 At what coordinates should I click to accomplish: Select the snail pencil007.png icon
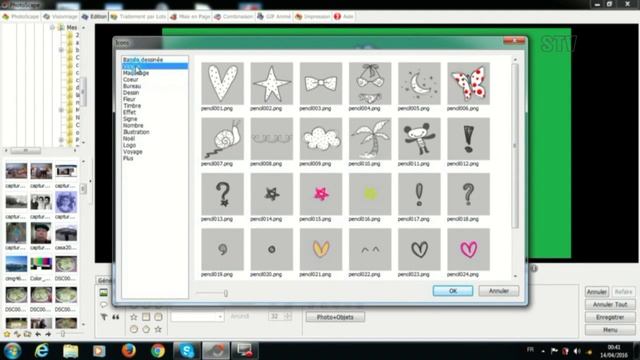coord(222,139)
